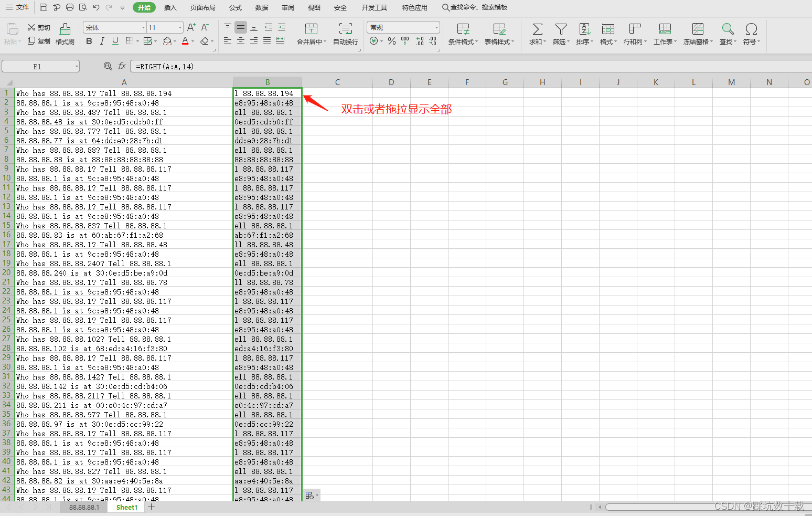Expand the Name Box dropdown B1
The width and height of the screenshot is (812, 516).
[x=77, y=66]
